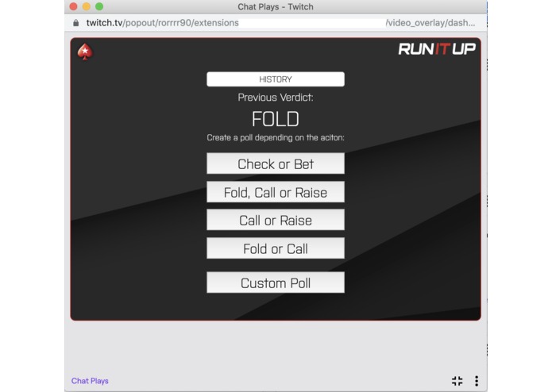Maximize the window with the green button
Image resolution: width=552 pixels, height=392 pixels.
click(x=99, y=6)
